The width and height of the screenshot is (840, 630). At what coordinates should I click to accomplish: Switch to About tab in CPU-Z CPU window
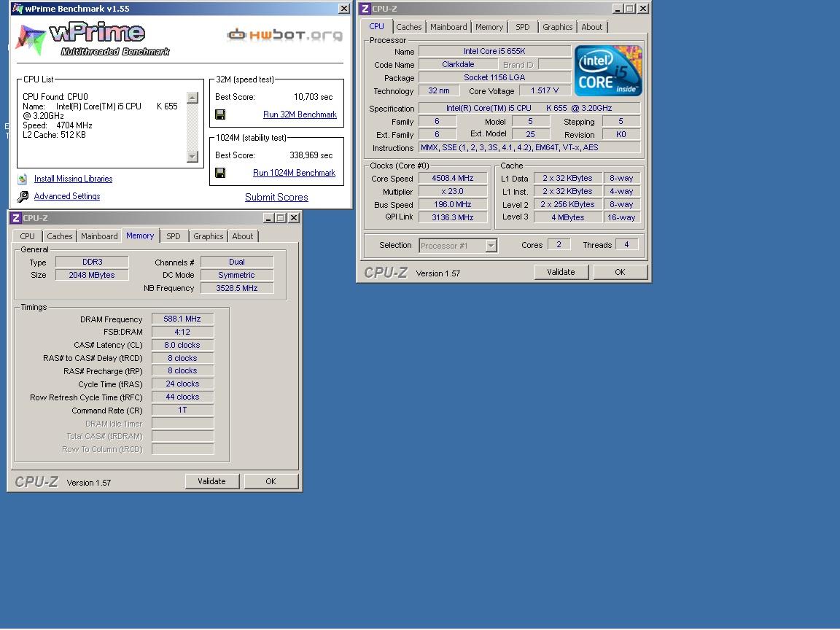[x=591, y=27]
